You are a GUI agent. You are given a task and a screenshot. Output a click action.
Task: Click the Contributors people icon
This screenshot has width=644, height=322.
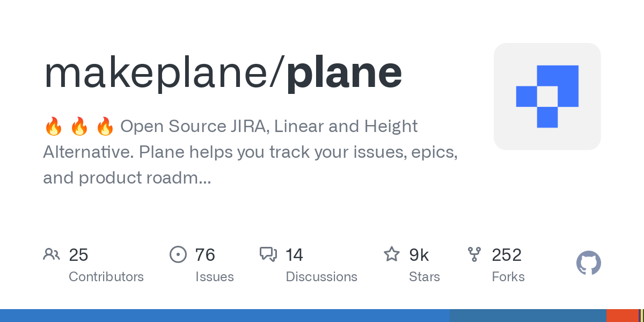coord(52,254)
